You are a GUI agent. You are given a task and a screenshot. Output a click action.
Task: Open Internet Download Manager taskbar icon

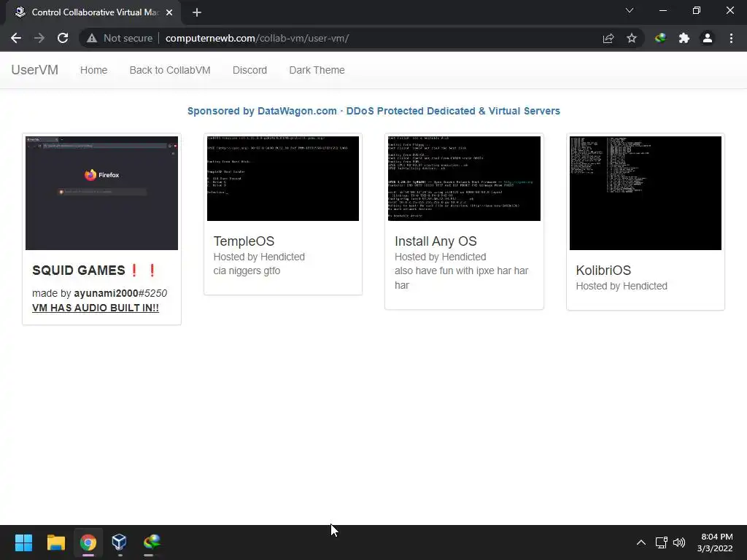point(152,542)
